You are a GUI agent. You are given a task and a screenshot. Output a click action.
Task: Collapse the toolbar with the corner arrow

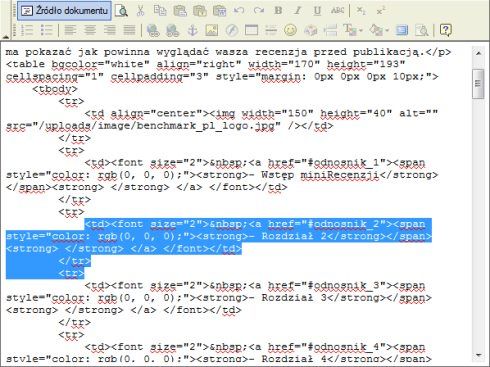click(6, 37)
